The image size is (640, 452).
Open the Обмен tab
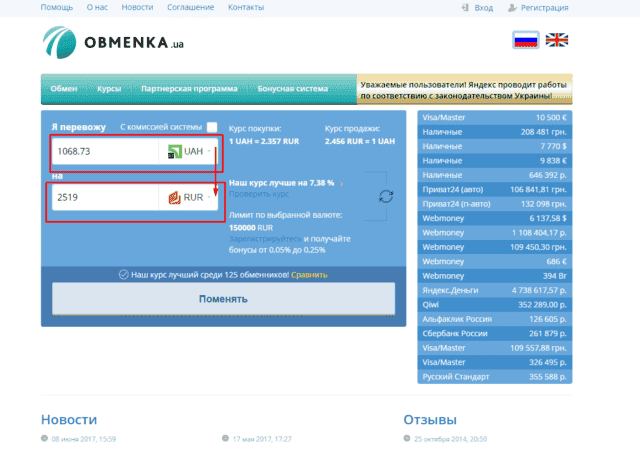64,89
